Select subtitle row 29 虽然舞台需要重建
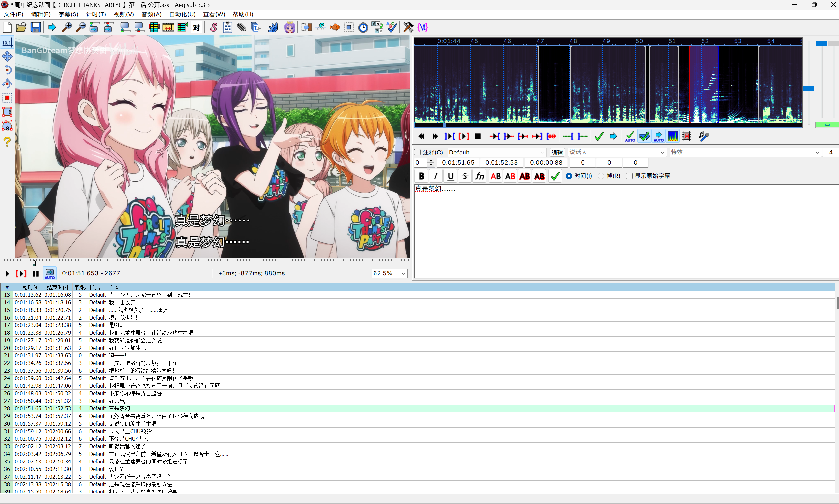 (x=417, y=416)
